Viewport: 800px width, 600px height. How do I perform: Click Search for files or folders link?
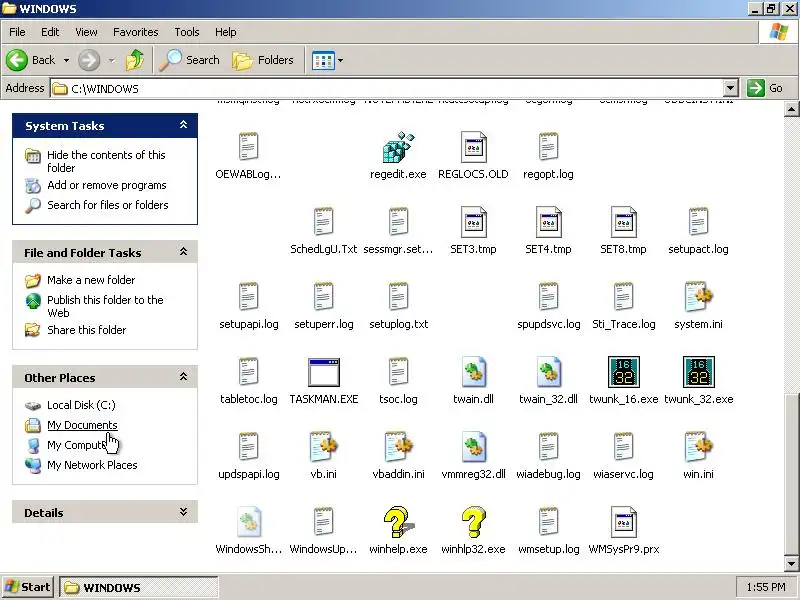[x=108, y=205]
